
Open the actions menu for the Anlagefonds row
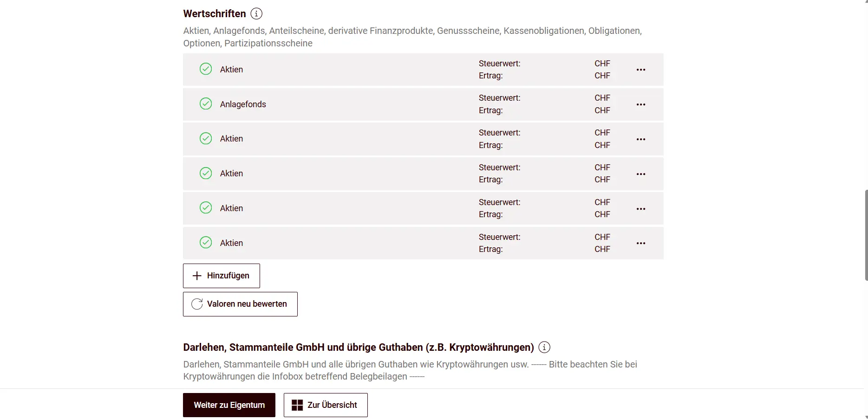[641, 104]
